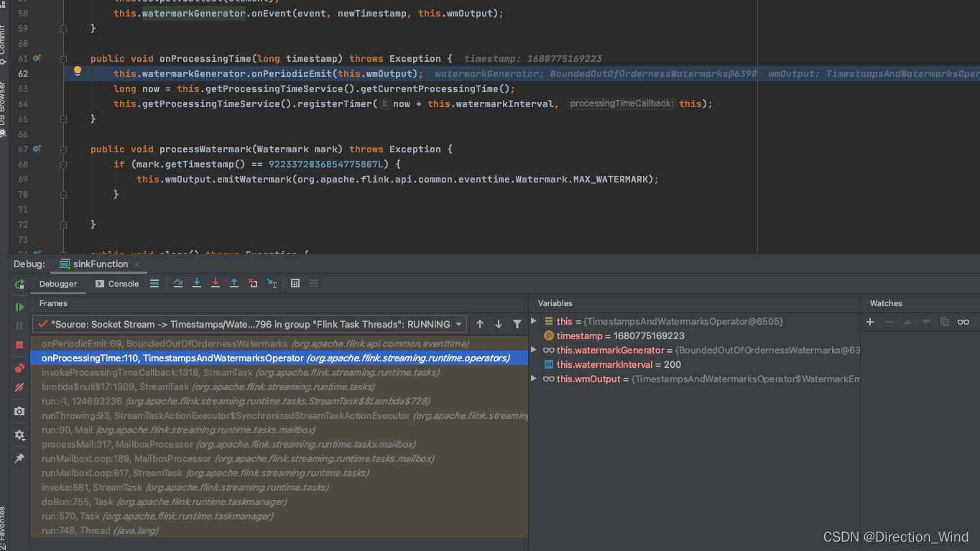Switch to the Console tab
The image size is (980, 551).
point(117,284)
